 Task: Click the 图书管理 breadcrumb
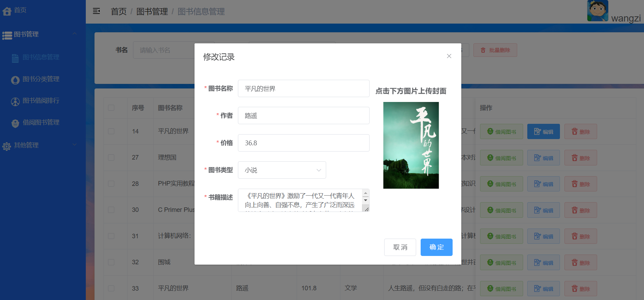(x=152, y=11)
